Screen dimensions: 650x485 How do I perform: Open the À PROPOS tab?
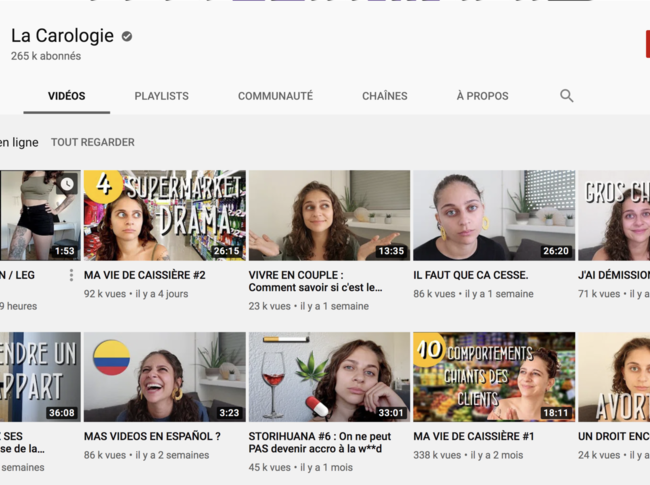pyautogui.click(x=483, y=96)
